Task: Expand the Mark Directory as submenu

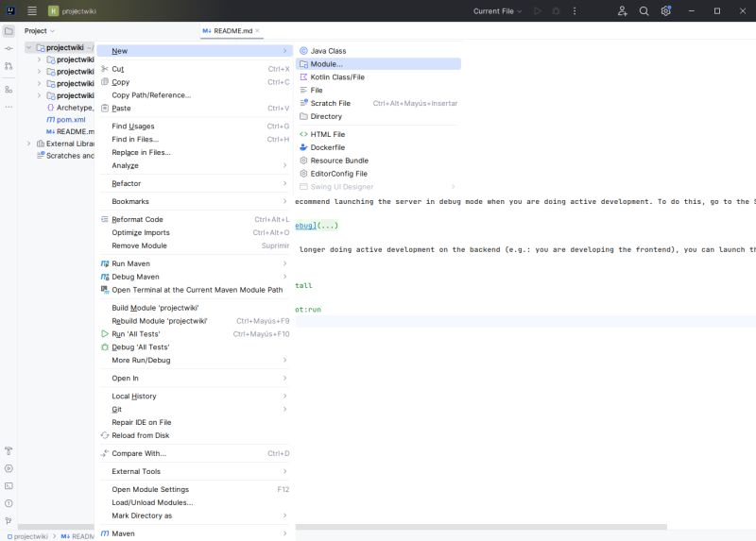Action: click(195, 516)
